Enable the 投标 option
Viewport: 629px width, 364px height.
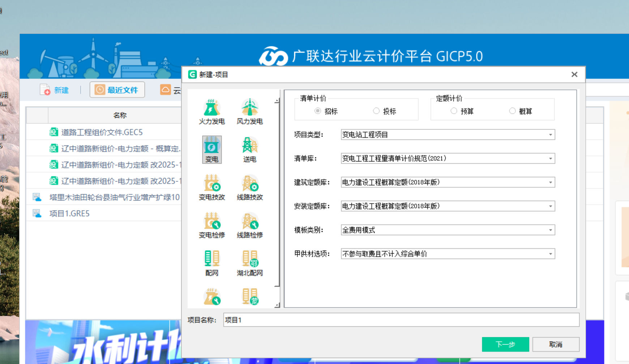point(376,111)
